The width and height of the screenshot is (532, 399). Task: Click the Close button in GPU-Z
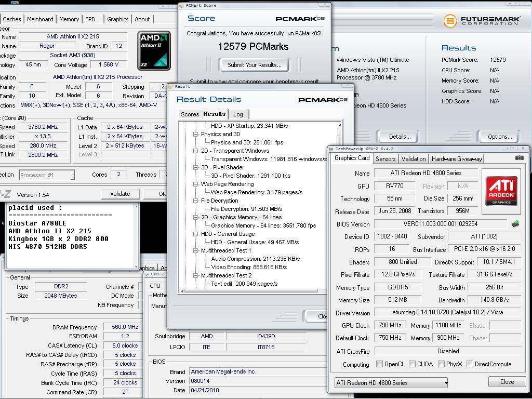click(x=507, y=382)
